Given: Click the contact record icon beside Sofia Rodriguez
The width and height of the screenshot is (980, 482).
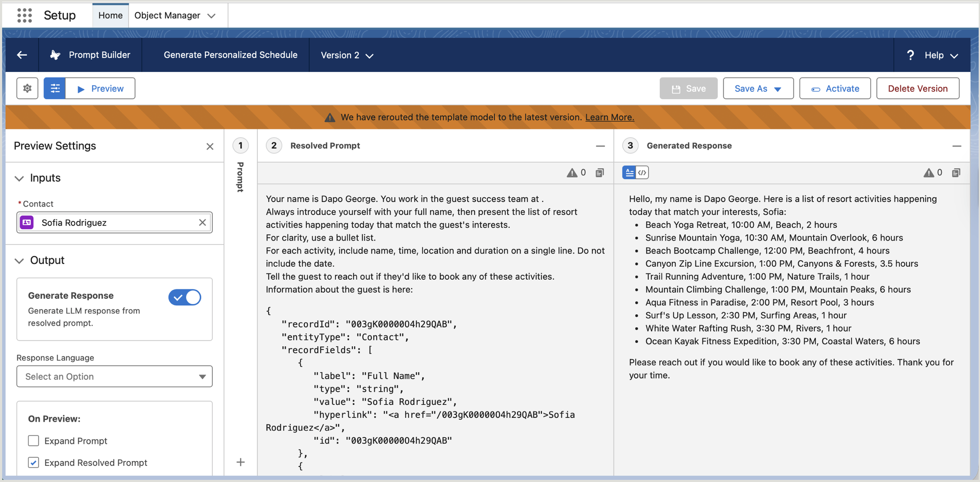Looking at the screenshot, I should coord(27,222).
